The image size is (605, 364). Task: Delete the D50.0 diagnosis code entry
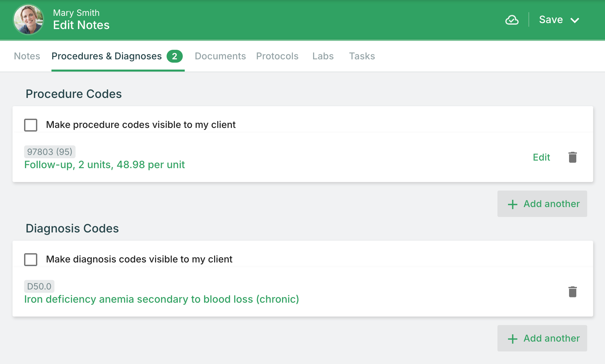pos(572,292)
